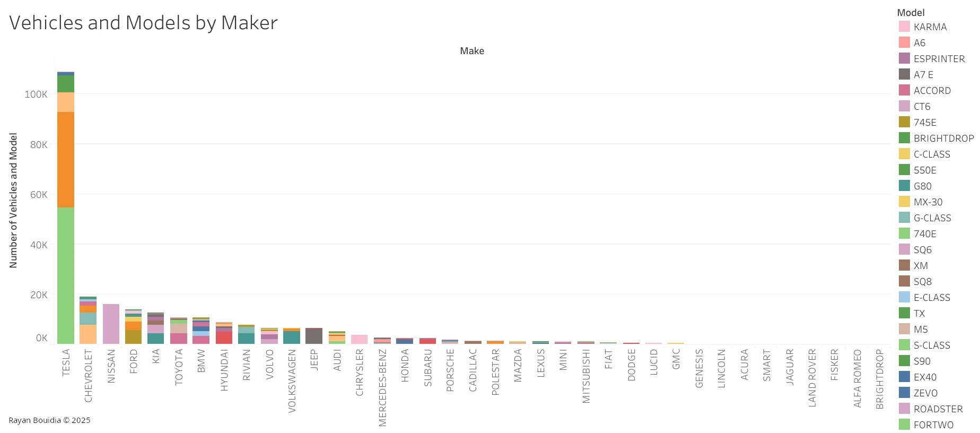Select the ACCORD legend text label

coord(932,91)
